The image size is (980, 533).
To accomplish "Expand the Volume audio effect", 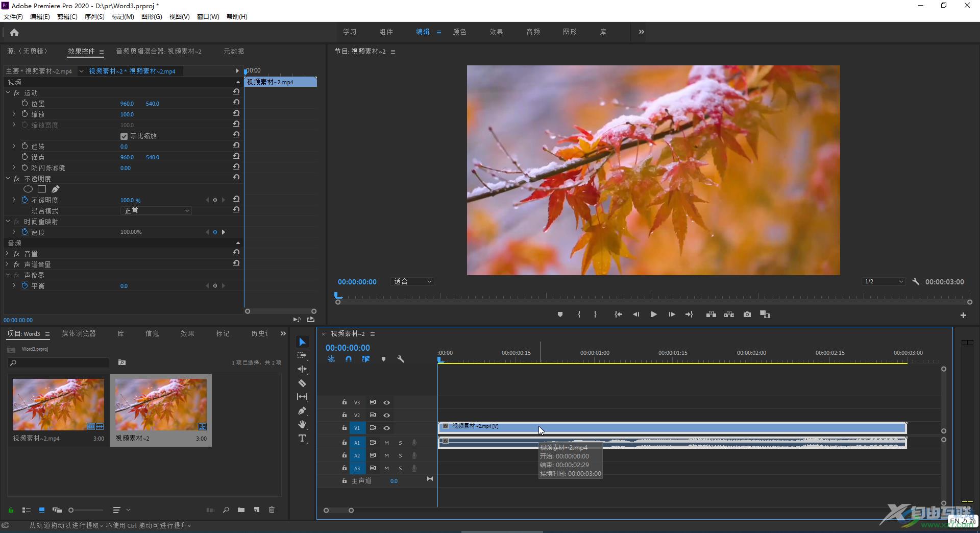I will pos(7,254).
